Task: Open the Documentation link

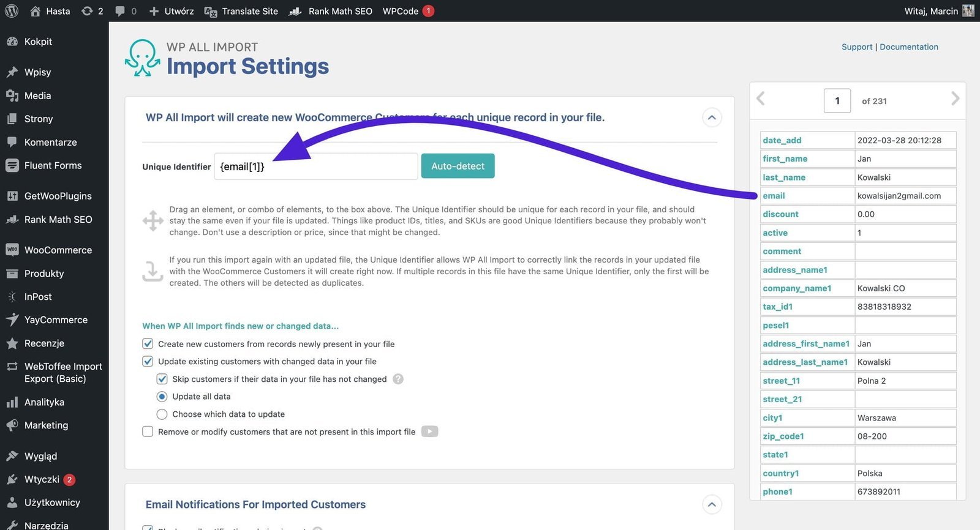Action: tap(908, 47)
